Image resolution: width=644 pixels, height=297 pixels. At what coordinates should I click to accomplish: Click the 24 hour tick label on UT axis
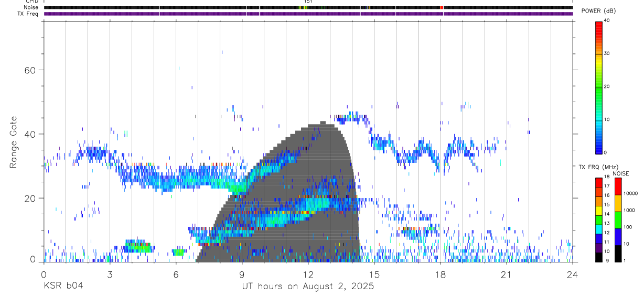tap(572, 274)
